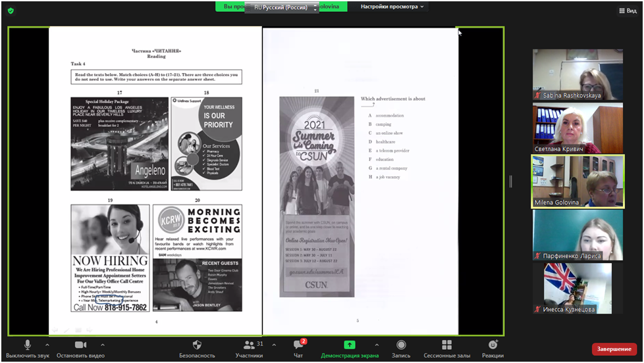Click the Reading section heading

point(157,56)
